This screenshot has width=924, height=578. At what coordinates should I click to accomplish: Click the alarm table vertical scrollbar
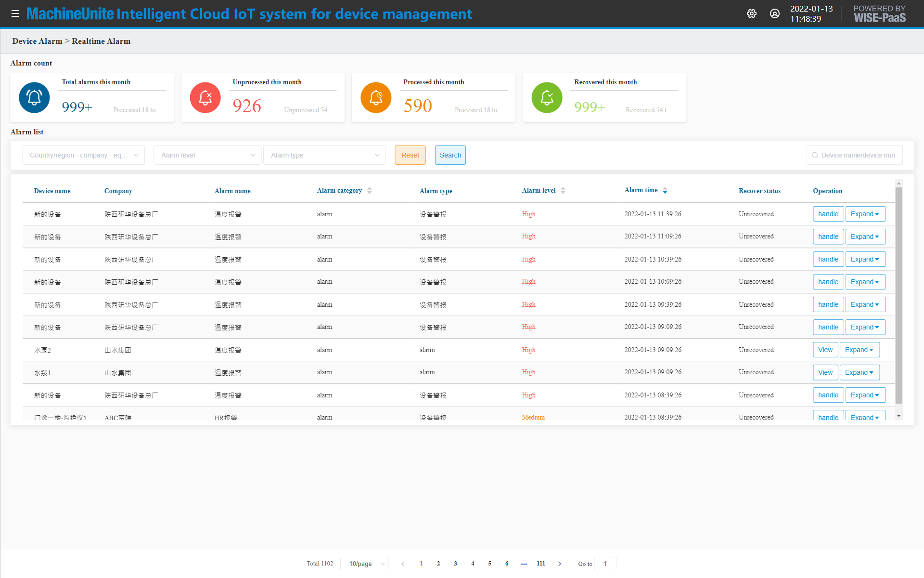pos(898,294)
